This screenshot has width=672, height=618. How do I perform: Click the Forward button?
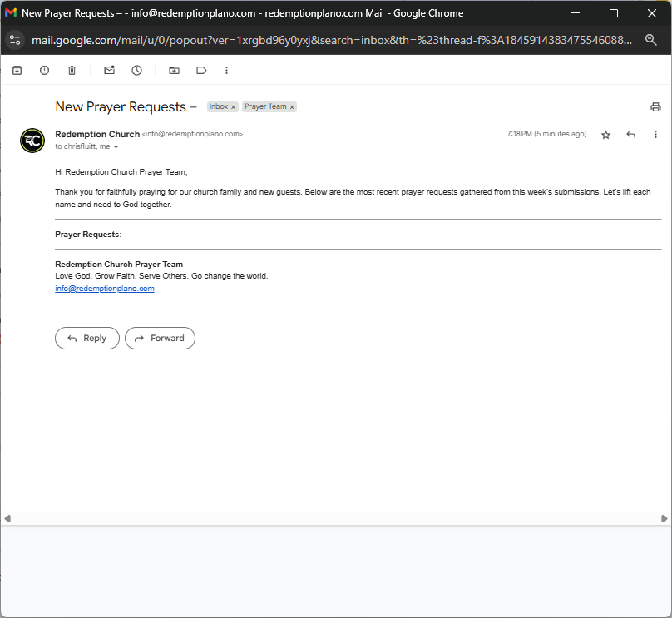160,338
